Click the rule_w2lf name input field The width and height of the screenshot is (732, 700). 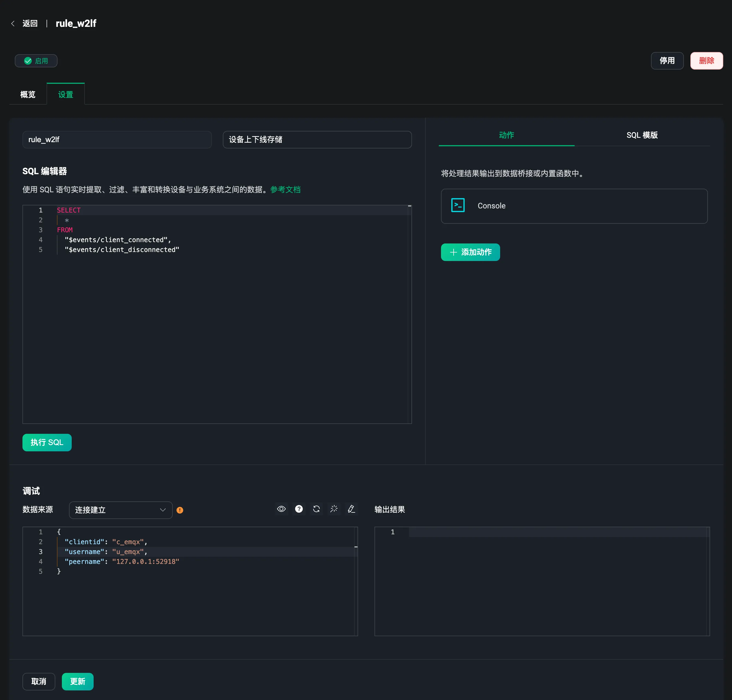point(117,140)
